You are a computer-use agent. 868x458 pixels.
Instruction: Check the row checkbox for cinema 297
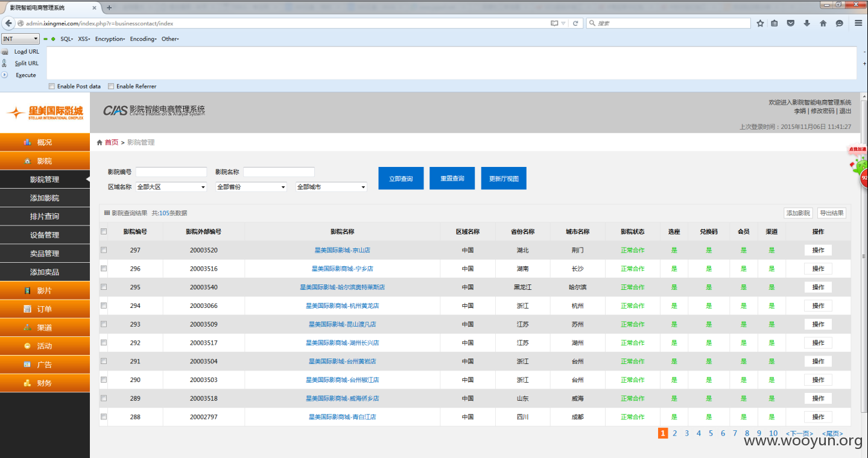click(104, 250)
